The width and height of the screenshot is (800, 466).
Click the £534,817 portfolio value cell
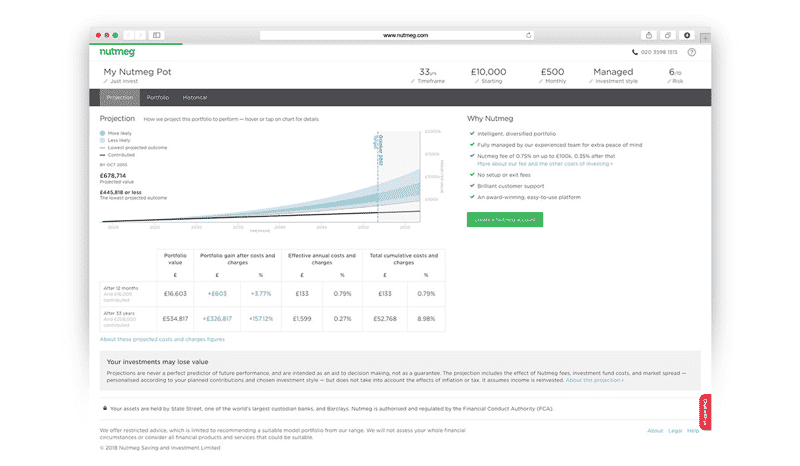(x=175, y=319)
